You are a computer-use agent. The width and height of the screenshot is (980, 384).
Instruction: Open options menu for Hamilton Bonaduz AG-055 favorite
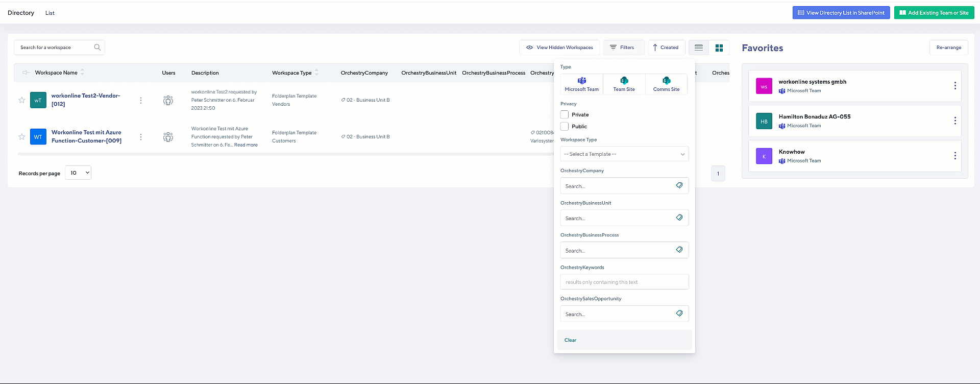pos(955,121)
